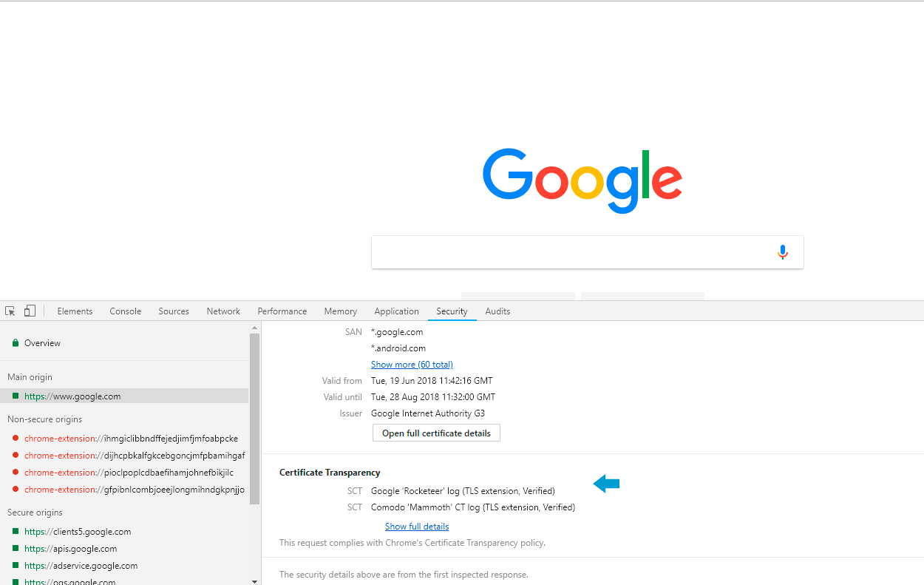Screen dimensions: 924x585
Task: Switch to the Console tab
Action: (x=126, y=311)
